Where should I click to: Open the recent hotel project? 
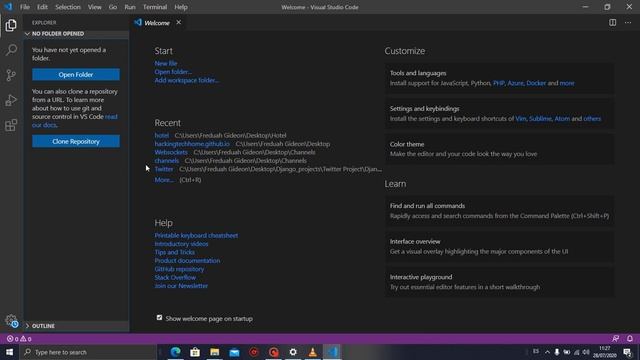tap(162, 135)
